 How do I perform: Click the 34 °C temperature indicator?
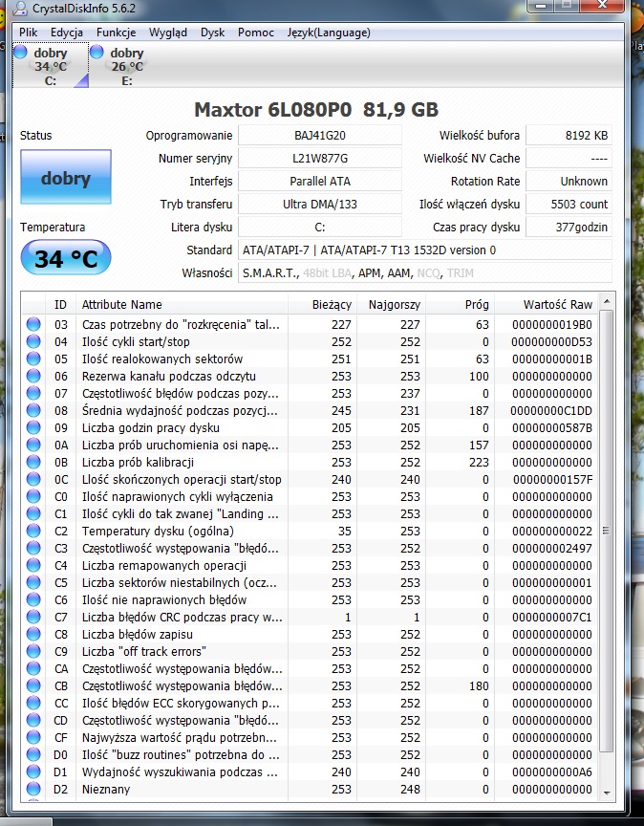coord(66,258)
